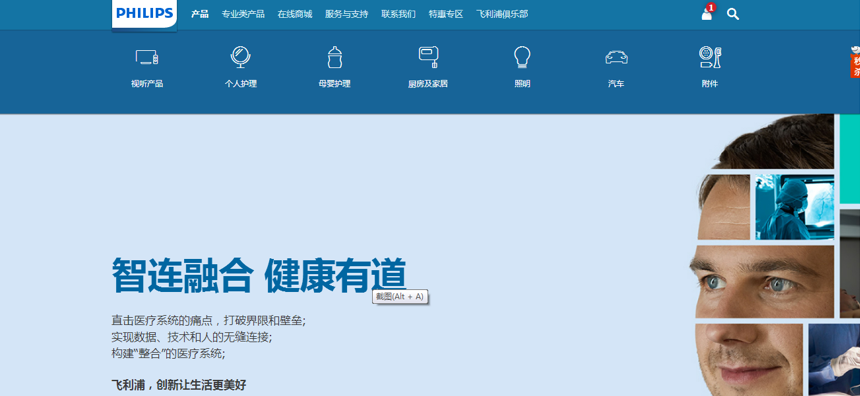This screenshot has height=396, width=860.
Task: Go to 在线商城
Action: tap(295, 14)
